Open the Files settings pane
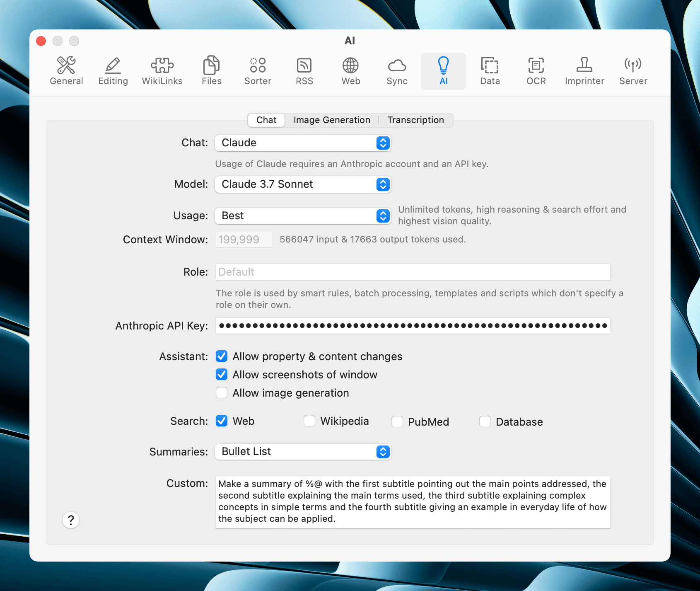The width and height of the screenshot is (700, 591). tap(212, 71)
